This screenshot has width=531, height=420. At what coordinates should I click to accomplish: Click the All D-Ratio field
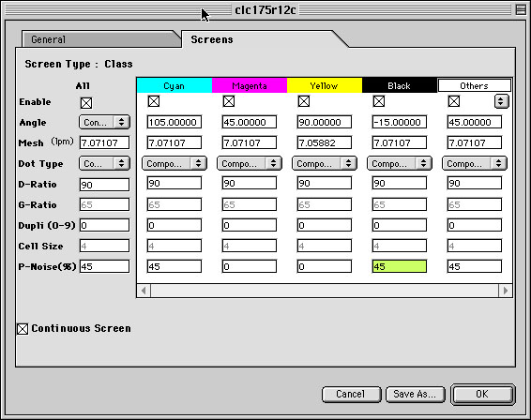point(105,185)
